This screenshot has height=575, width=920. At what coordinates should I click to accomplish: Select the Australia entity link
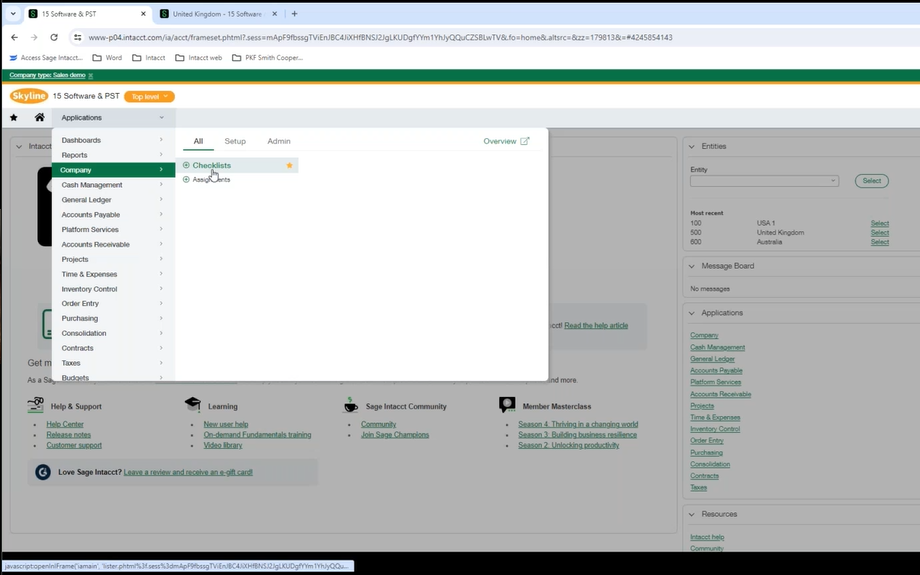pyautogui.click(x=880, y=242)
